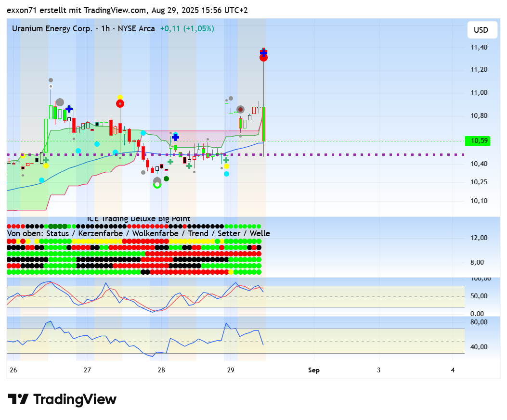Select the hollow green ring marker at the low
507x420 pixels.
[157, 184]
